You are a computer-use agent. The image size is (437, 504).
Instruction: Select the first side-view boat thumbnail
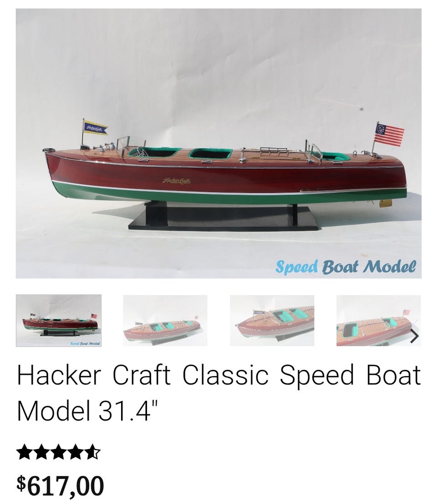pyautogui.click(x=59, y=321)
